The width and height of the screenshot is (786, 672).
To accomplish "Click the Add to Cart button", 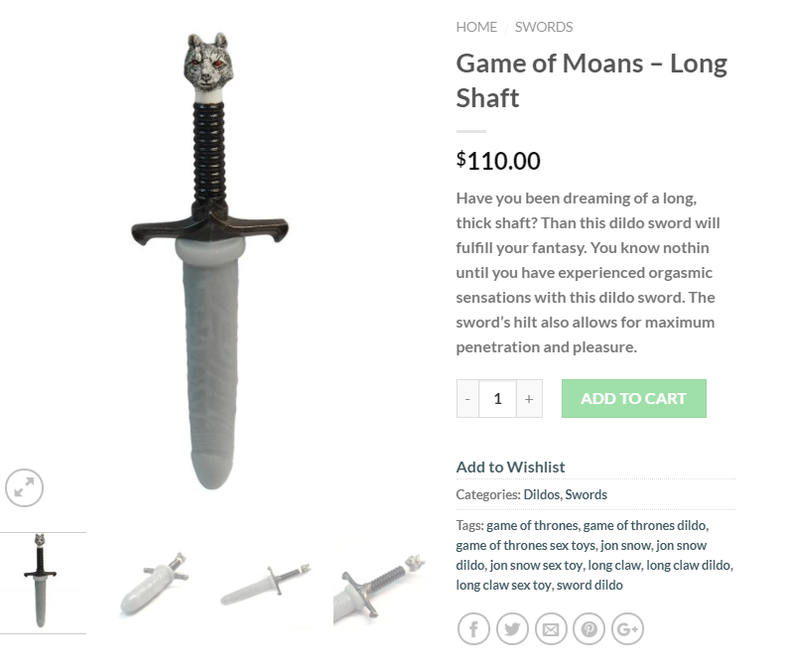I will pyautogui.click(x=633, y=399).
